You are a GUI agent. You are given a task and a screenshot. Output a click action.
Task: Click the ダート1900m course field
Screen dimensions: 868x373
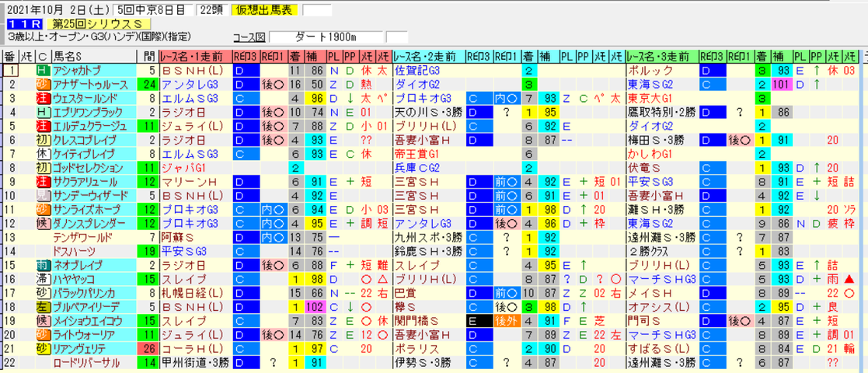pyautogui.click(x=326, y=37)
